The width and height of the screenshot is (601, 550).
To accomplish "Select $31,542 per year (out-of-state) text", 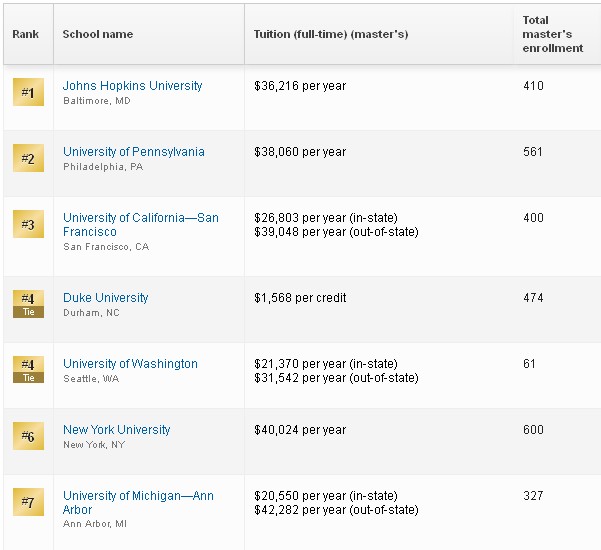I will (336, 378).
